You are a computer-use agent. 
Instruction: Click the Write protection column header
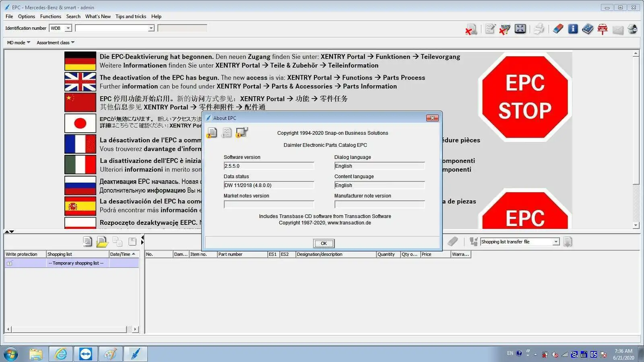pyautogui.click(x=25, y=254)
